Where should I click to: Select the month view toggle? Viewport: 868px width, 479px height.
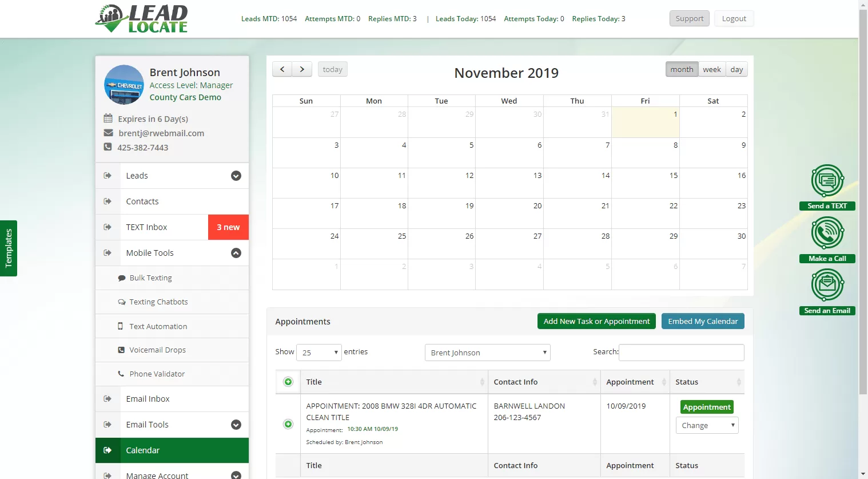tap(682, 69)
